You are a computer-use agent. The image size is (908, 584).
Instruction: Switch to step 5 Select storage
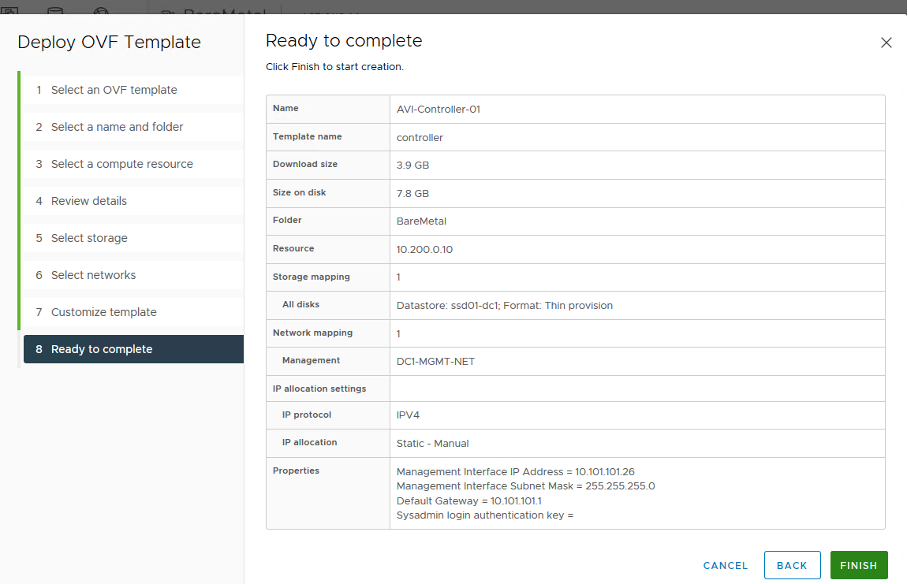(89, 238)
